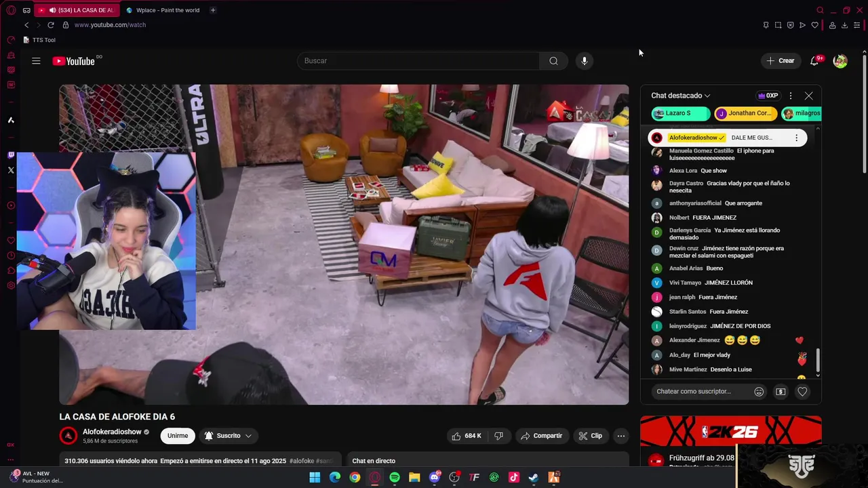
Task: Click the YouTube logo
Action: point(74,61)
